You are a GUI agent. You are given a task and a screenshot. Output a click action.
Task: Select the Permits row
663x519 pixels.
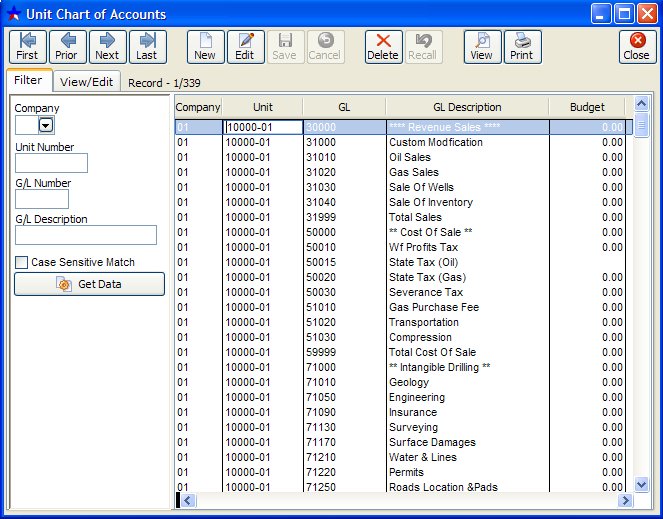click(400, 472)
